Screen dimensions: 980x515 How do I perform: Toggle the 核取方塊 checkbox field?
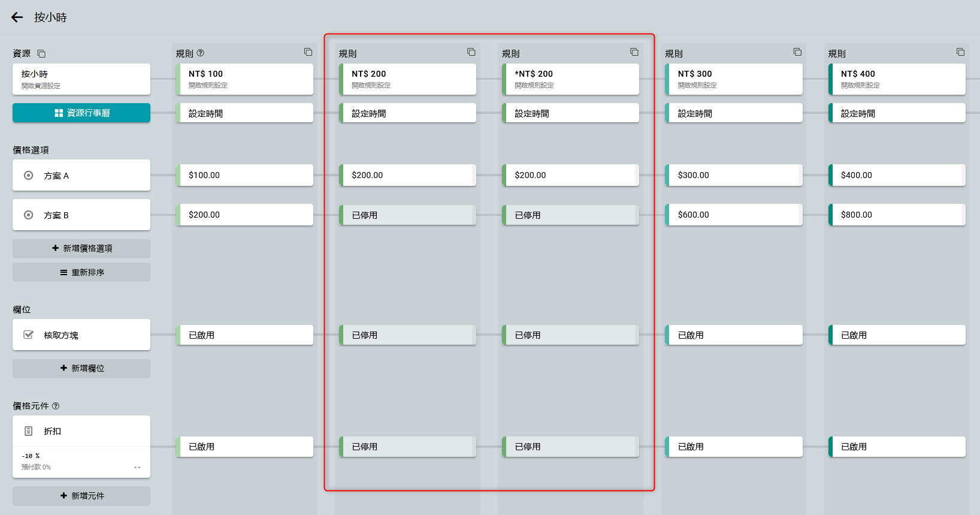[28, 335]
